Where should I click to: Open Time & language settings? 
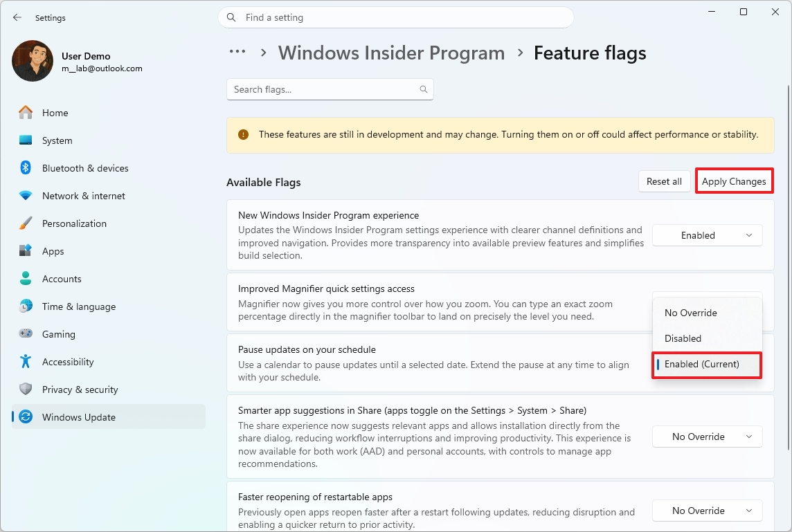pyautogui.click(x=109, y=306)
